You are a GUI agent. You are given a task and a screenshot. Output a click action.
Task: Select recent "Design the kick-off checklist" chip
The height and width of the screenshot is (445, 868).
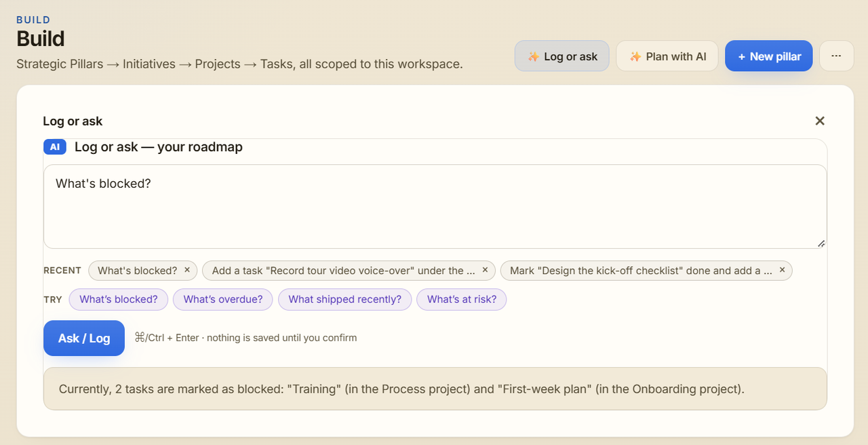[x=641, y=271]
